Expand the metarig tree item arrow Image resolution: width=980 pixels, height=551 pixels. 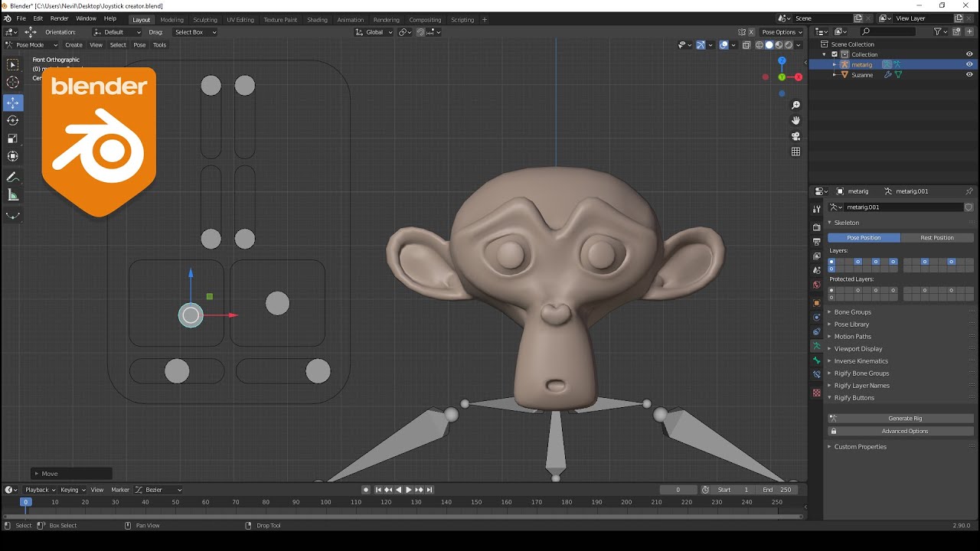pos(835,65)
